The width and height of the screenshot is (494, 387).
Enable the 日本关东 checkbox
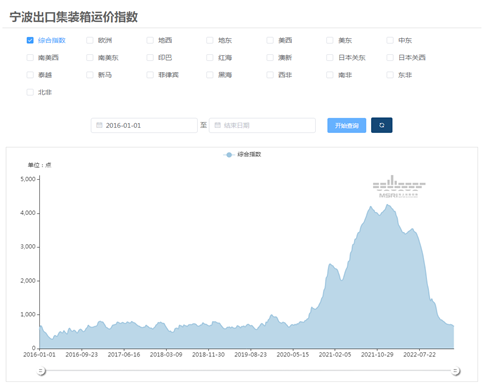coord(330,58)
